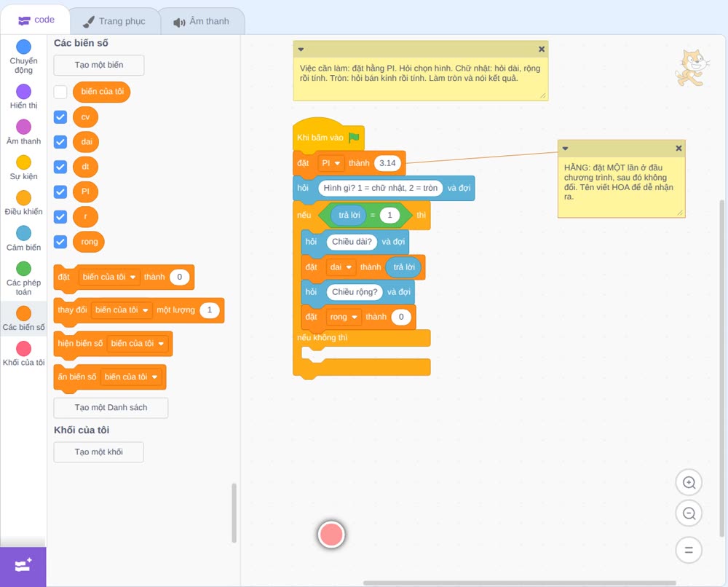Uncheck the r variable checkbox

60,217
